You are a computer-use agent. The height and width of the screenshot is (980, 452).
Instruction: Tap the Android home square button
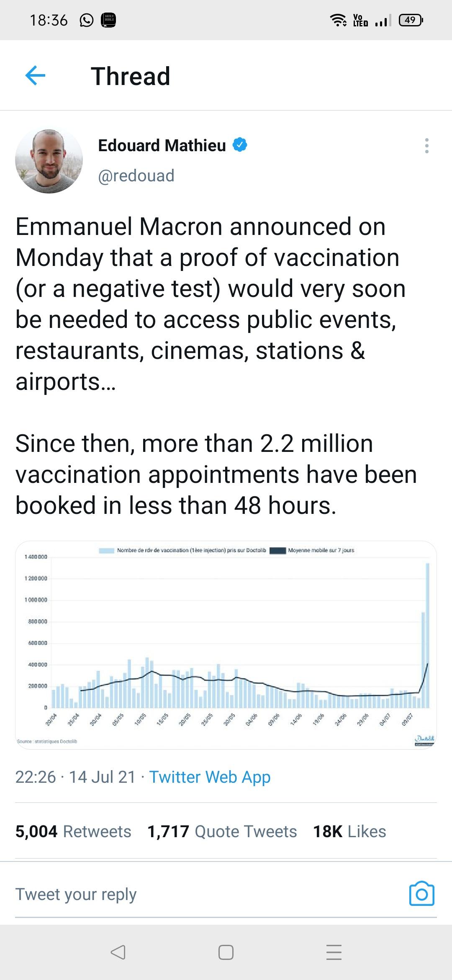tap(226, 952)
